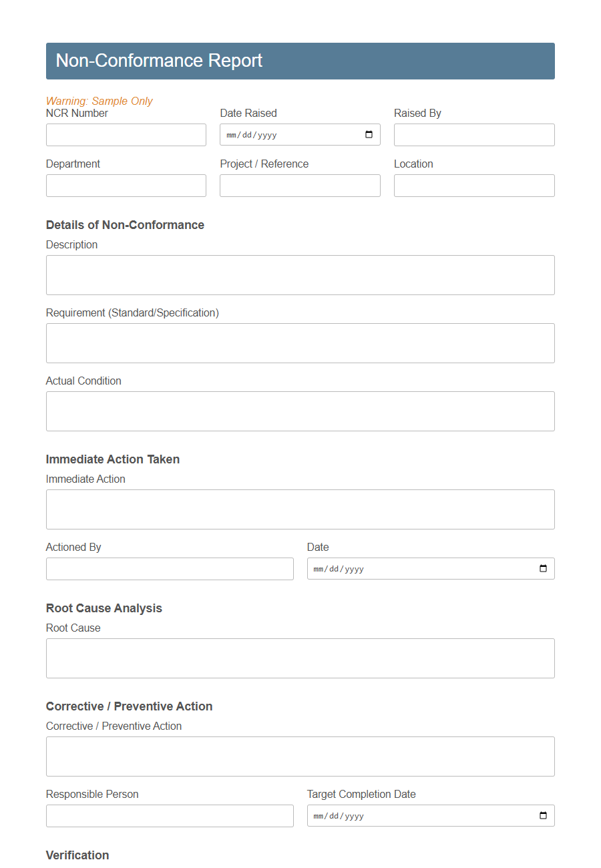Click the Corrective / Preventive Action text area
The width and height of the screenshot is (601, 868).
(x=300, y=756)
